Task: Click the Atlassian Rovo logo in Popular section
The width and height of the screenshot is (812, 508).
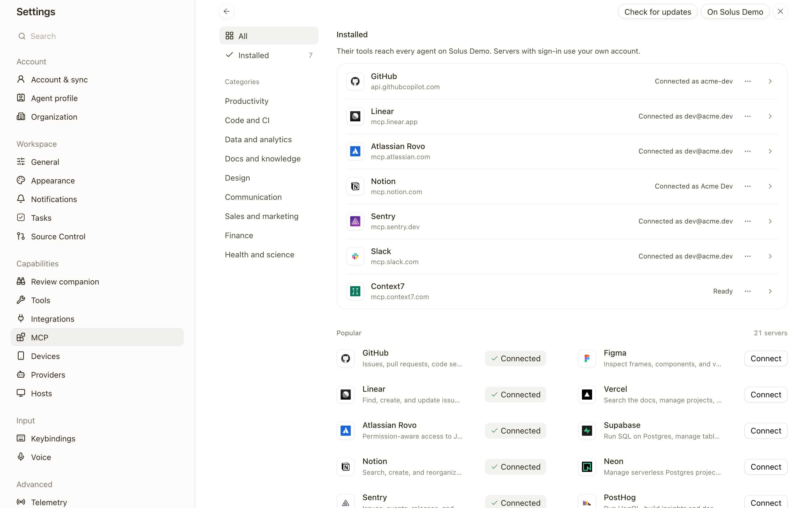Action: (346, 431)
